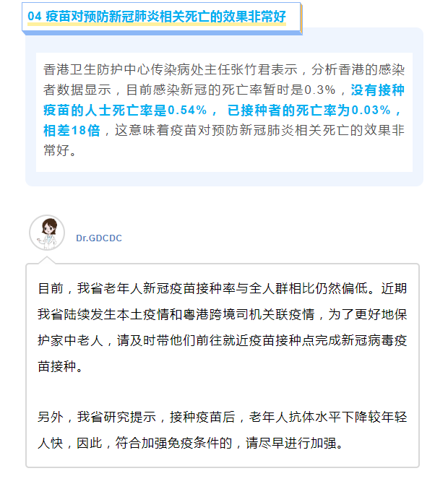Click the Dr.GDCDC doctor avatar
Viewport: 448px width, 484px height.
47,233
